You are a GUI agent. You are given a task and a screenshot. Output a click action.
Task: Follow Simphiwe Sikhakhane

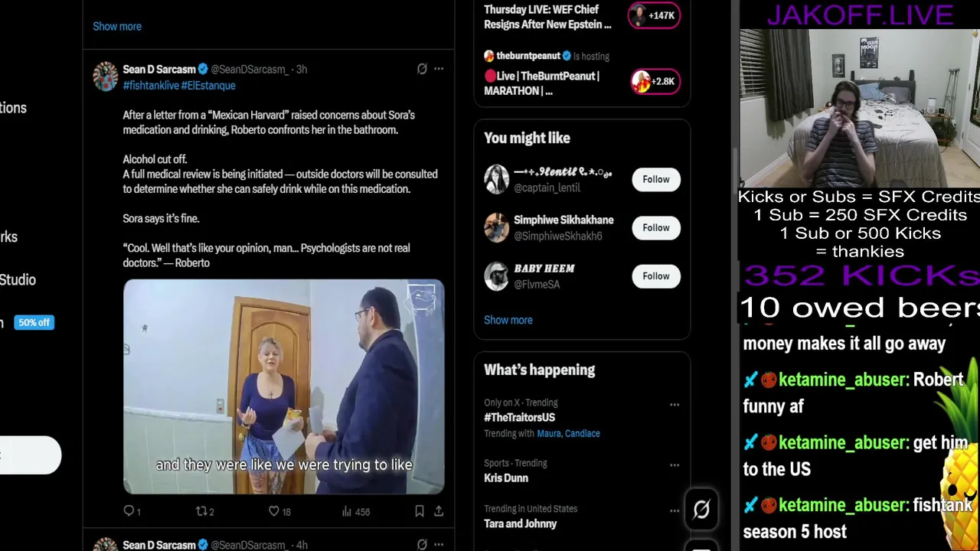click(x=656, y=227)
